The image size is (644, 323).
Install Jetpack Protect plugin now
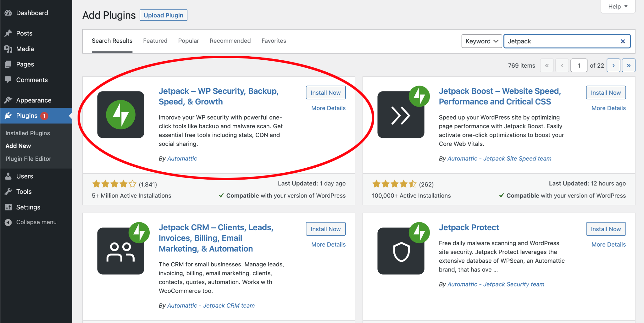[x=606, y=229]
